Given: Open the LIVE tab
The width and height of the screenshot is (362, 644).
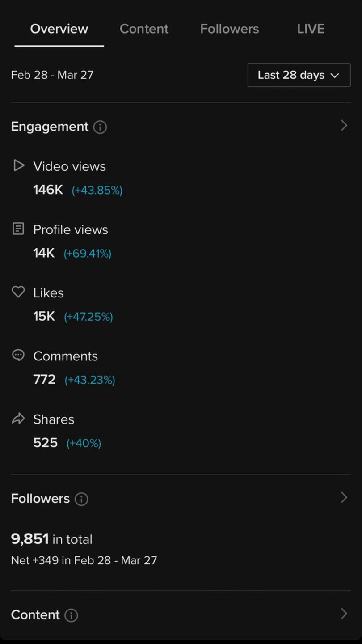Looking at the screenshot, I should point(311,29).
